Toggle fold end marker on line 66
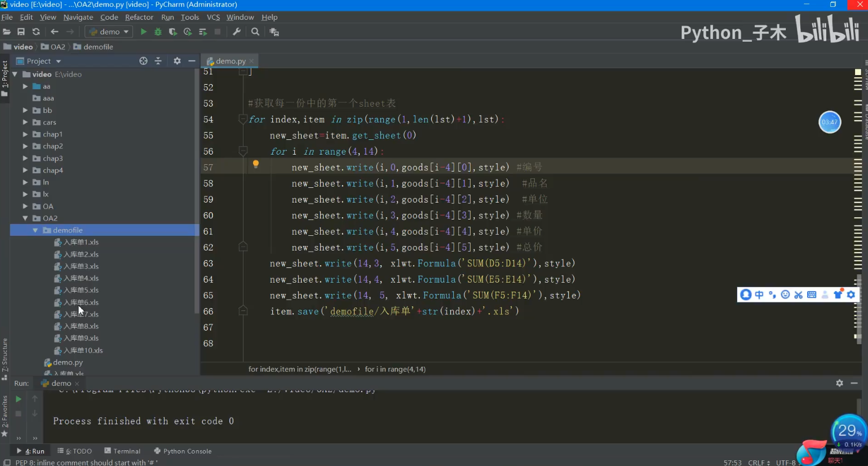Image resolution: width=868 pixels, height=466 pixels. click(x=243, y=311)
